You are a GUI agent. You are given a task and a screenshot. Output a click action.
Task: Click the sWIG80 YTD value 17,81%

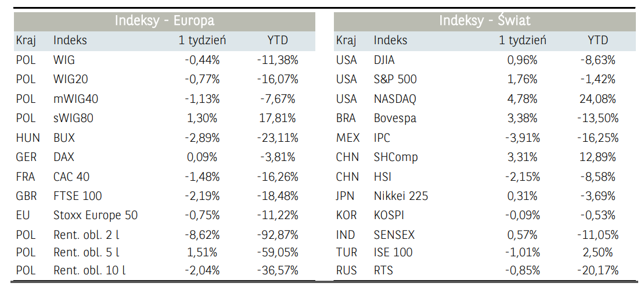point(278,118)
